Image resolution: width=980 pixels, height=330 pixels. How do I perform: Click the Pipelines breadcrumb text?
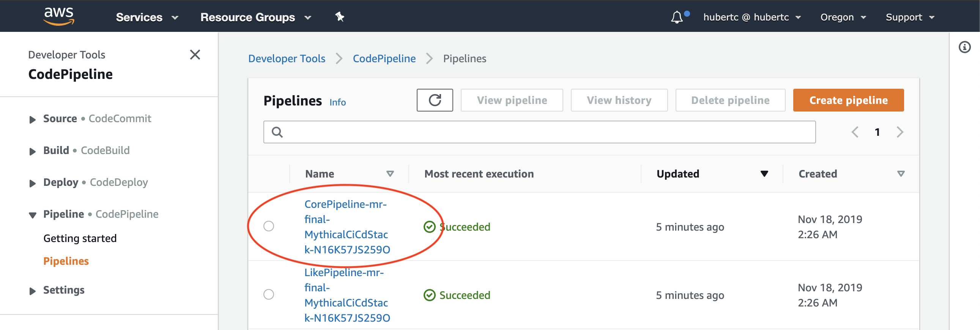tap(465, 58)
